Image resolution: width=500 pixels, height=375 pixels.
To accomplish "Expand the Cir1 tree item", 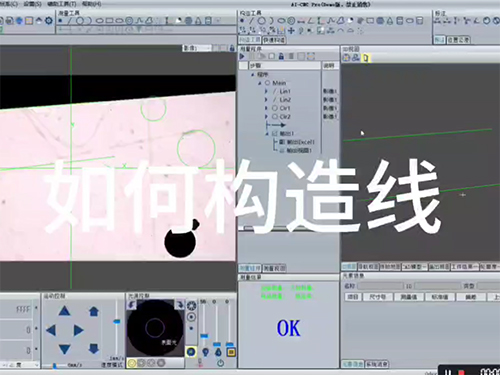I will [x=266, y=108].
